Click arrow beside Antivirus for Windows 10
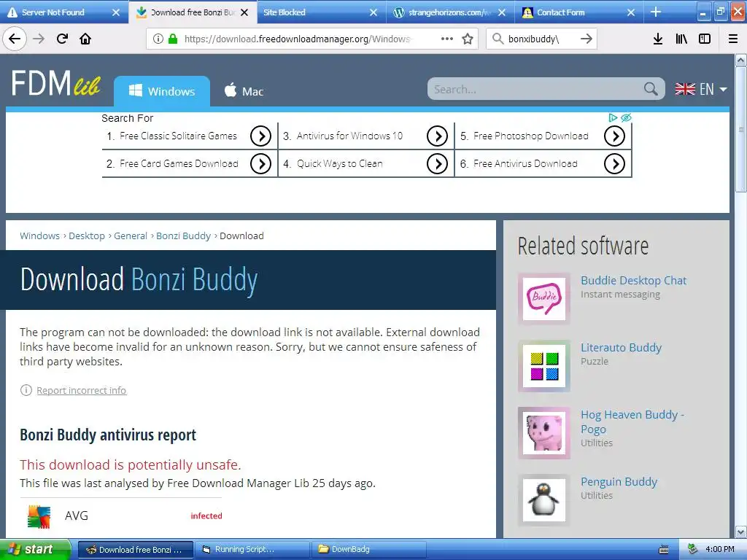This screenshot has height=560, width=747. tap(438, 136)
